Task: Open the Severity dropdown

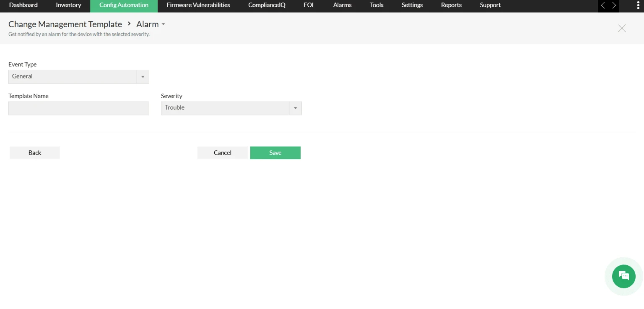Action: (231, 108)
